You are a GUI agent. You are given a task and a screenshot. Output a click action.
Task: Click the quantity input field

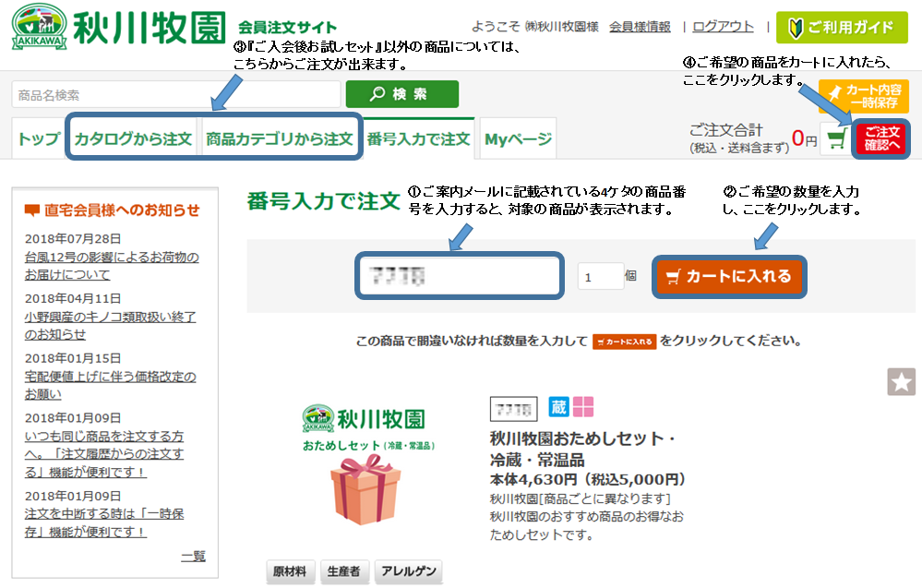click(600, 276)
